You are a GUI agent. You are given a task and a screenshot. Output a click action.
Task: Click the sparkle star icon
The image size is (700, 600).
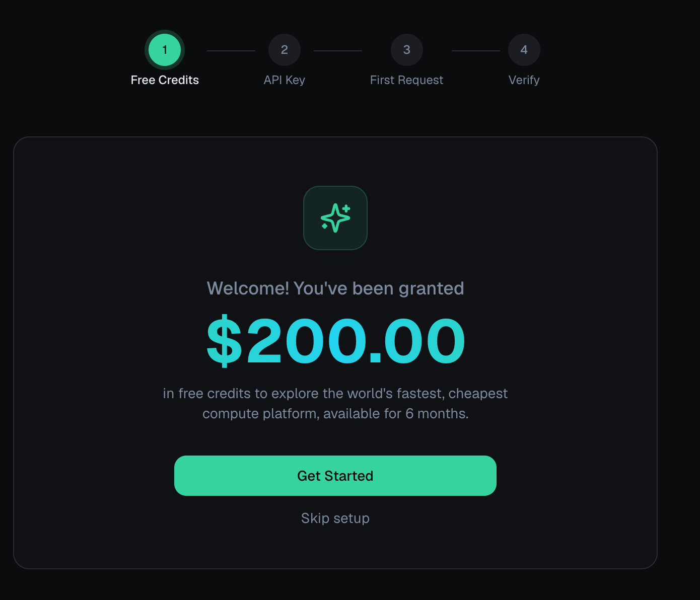pos(335,218)
